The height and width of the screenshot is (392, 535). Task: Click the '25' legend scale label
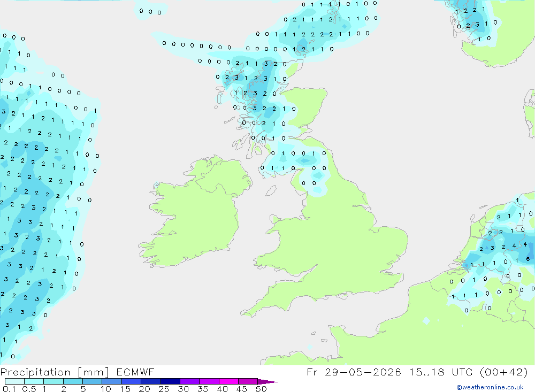coord(164,389)
